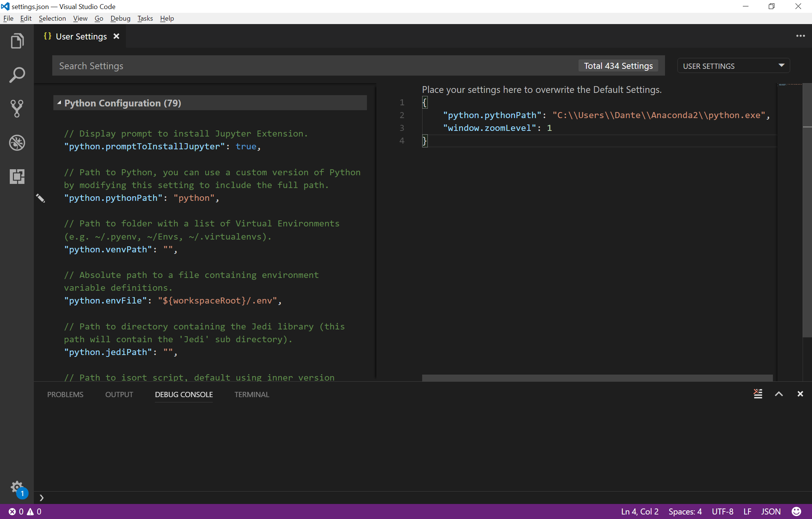Click the closing brace on line 4
This screenshot has height=519, width=812.
tap(425, 141)
